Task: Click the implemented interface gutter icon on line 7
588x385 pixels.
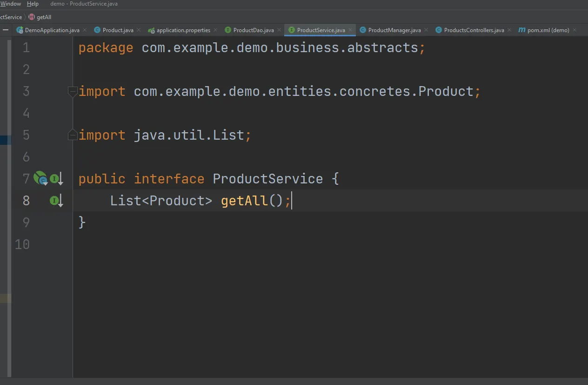Action: point(56,179)
